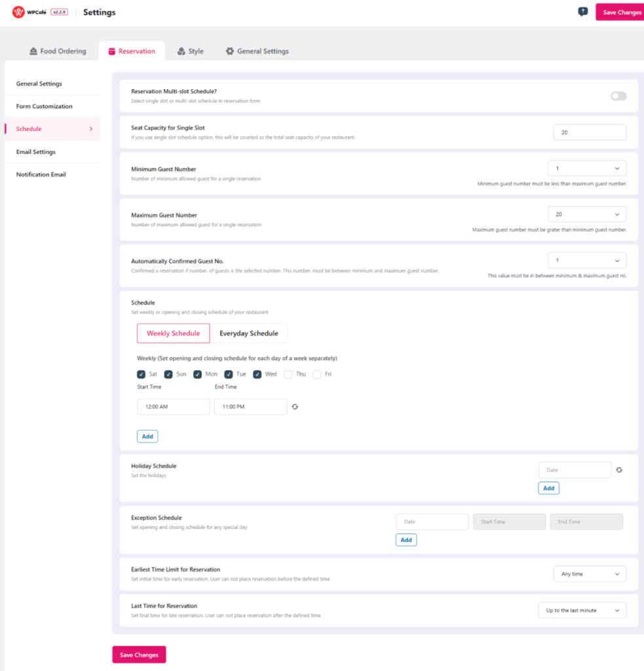This screenshot has height=671, width=644.
Task: Expand the Schedule sidebar chevron
Action: tap(90, 129)
